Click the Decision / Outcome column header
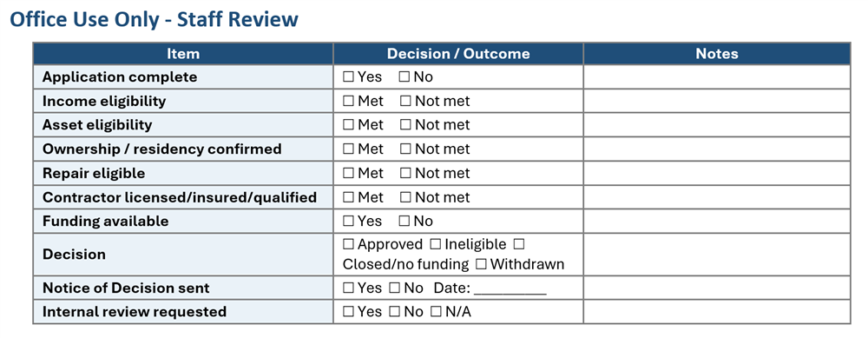Image resolution: width=868 pixels, height=338 pixels. [458, 54]
